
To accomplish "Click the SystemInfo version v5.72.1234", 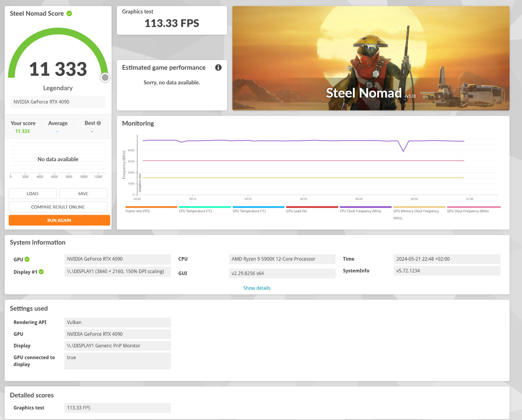I will (x=447, y=271).
